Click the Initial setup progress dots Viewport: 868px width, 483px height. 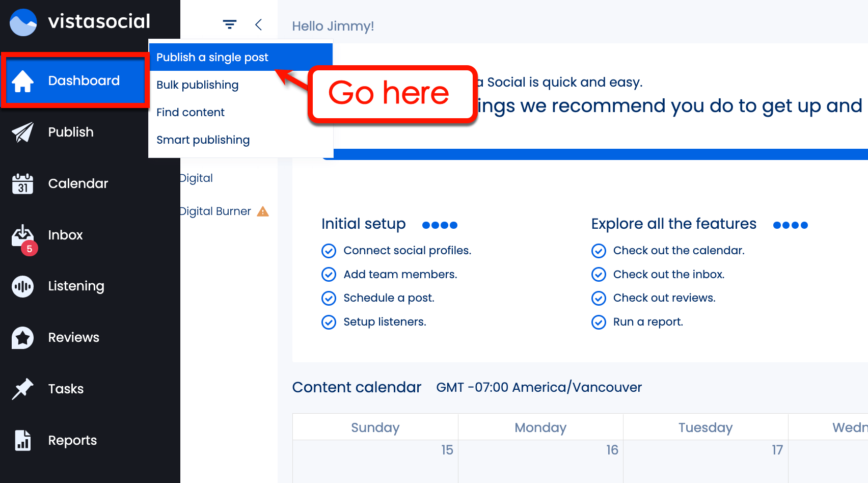coord(439,225)
